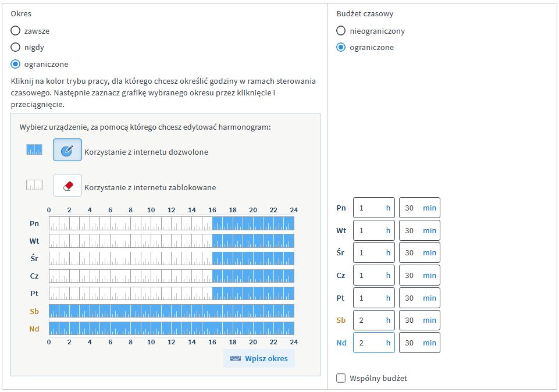Click Thursday's blocked white schedule area
The height and width of the screenshot is (392, 559).
pos(130,276)
